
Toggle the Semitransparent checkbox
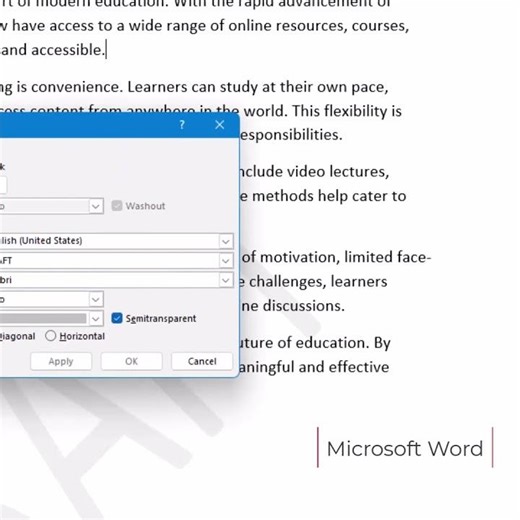click(117, 318)
